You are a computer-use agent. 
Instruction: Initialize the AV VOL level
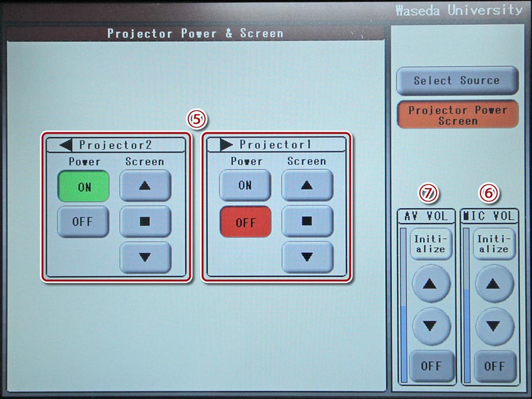click(x=430, y=244)
